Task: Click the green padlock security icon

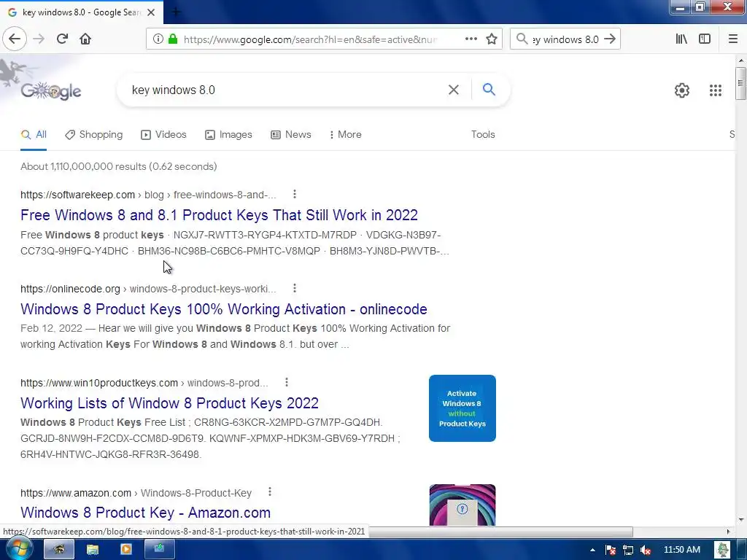Action: [173, 39]
